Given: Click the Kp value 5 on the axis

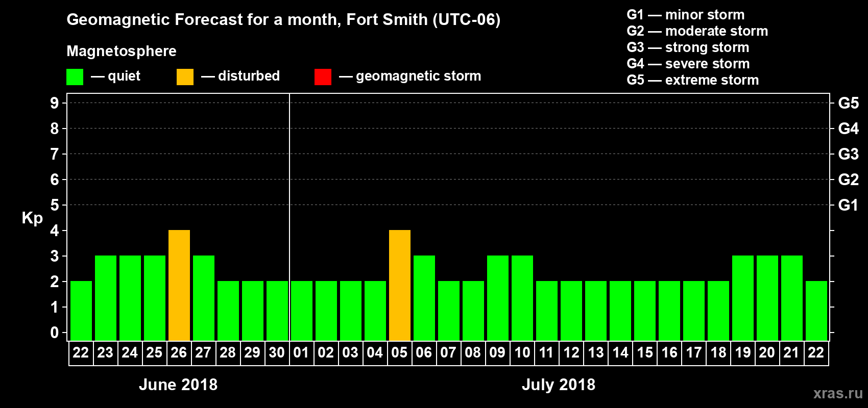Looking at the screenshot, I should click(55, 205).
